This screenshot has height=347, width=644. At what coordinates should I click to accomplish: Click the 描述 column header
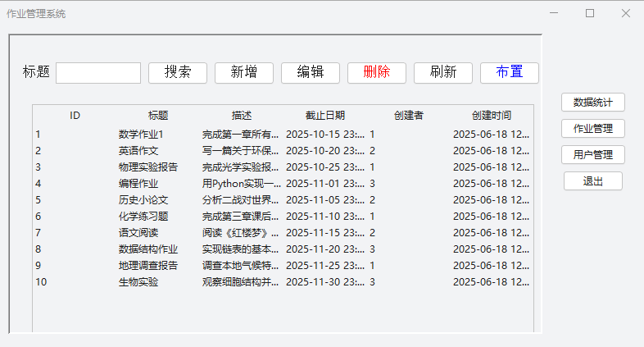tap(242, 116)
